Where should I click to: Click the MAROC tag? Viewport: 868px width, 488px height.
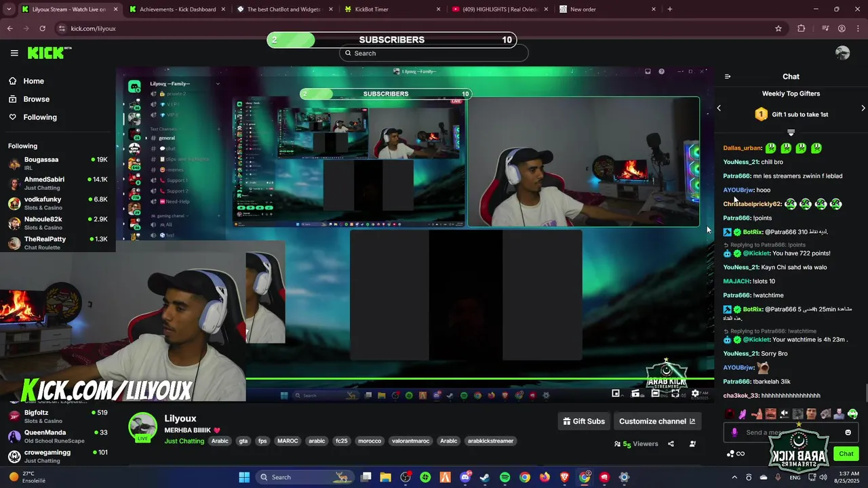click(x=288, y=441)
